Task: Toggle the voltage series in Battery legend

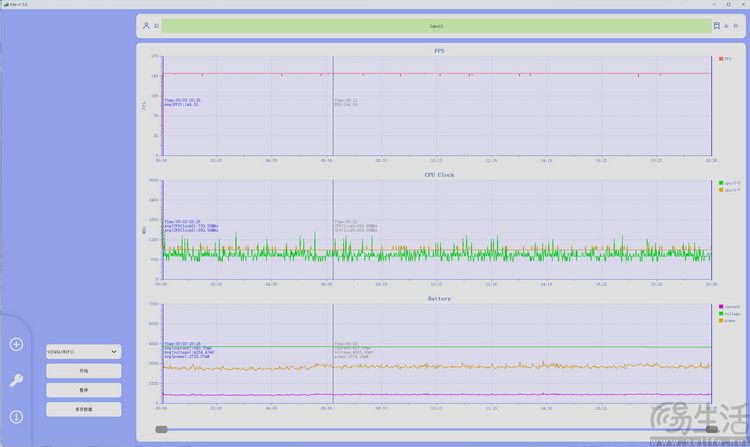Action: 728,313
